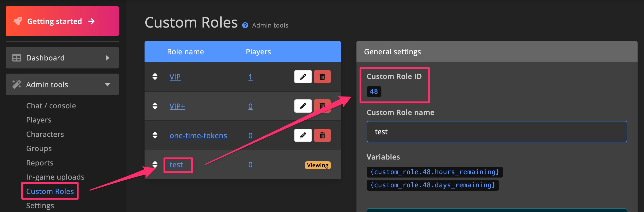Viewport: 644px width, 212px height.
Task: Expand the Dashboard menu arrow
Action: 108,58
